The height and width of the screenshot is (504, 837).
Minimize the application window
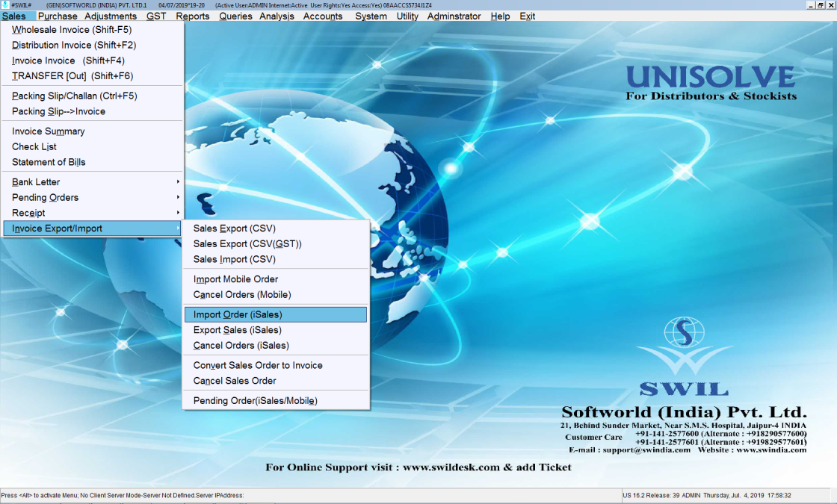[811, 4]
